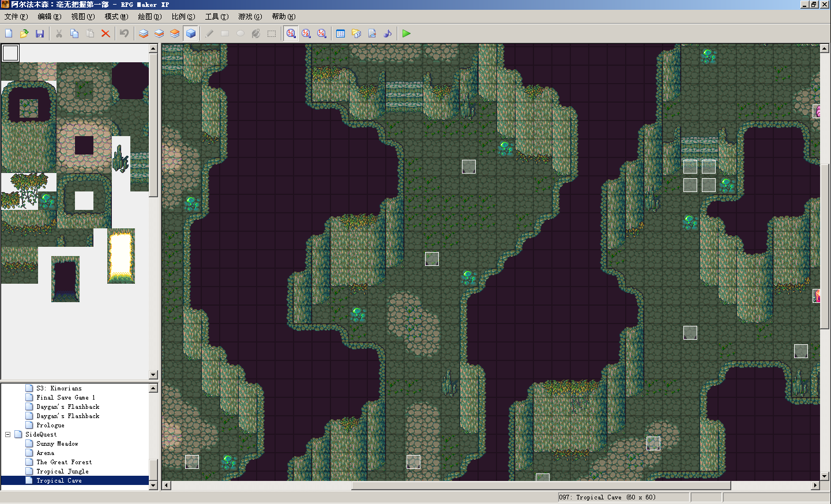
Task: Save the project with the floppy disk icon
Action: pyautogui.click(x=40, y=33)
